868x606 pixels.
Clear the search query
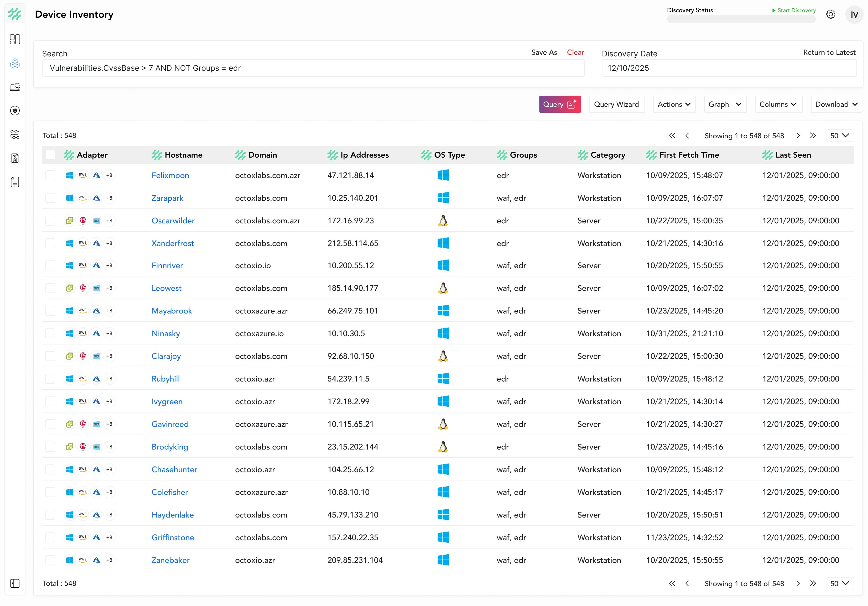575,53
